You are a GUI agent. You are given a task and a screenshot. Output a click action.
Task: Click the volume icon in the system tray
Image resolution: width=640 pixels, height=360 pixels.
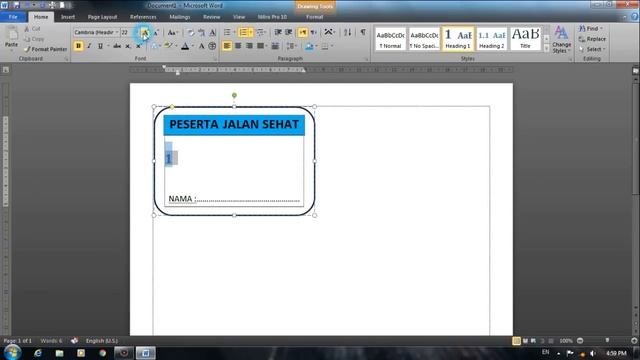click(593, 353)
